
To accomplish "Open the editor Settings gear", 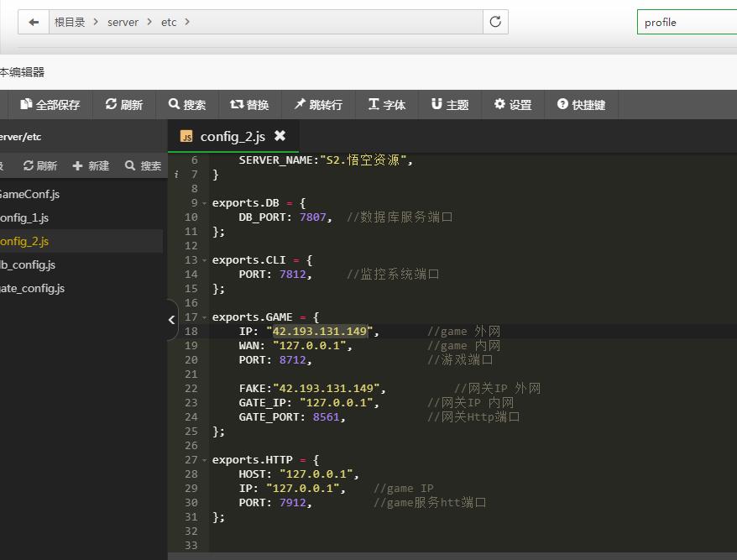I will (x=512, y=105).
